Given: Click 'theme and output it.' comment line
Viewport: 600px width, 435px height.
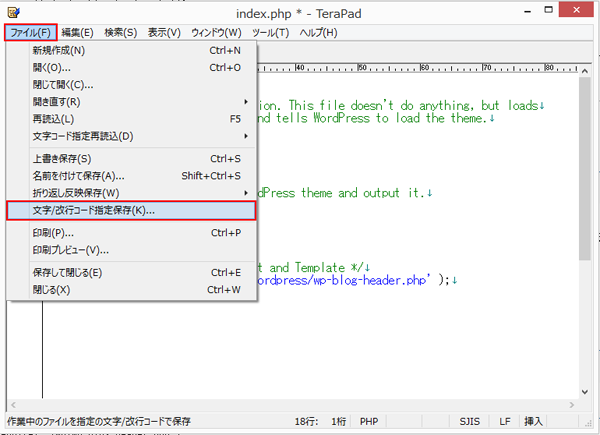Looking at the screenshot, I should pos(363,193).
